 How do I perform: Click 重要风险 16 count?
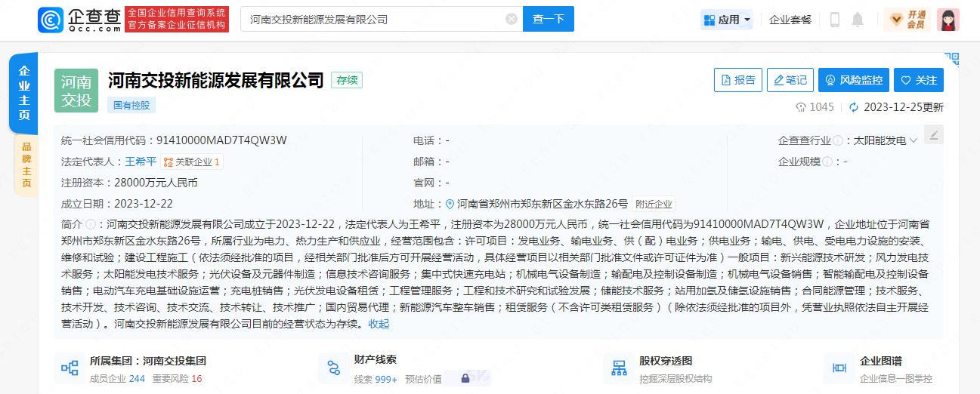click(177, 379)
